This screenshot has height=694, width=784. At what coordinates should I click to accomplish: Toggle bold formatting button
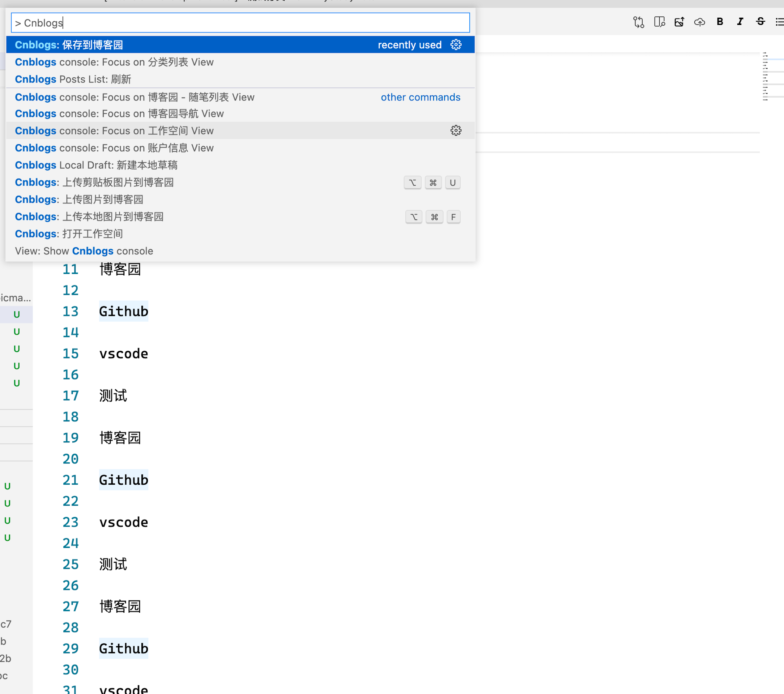720,22
